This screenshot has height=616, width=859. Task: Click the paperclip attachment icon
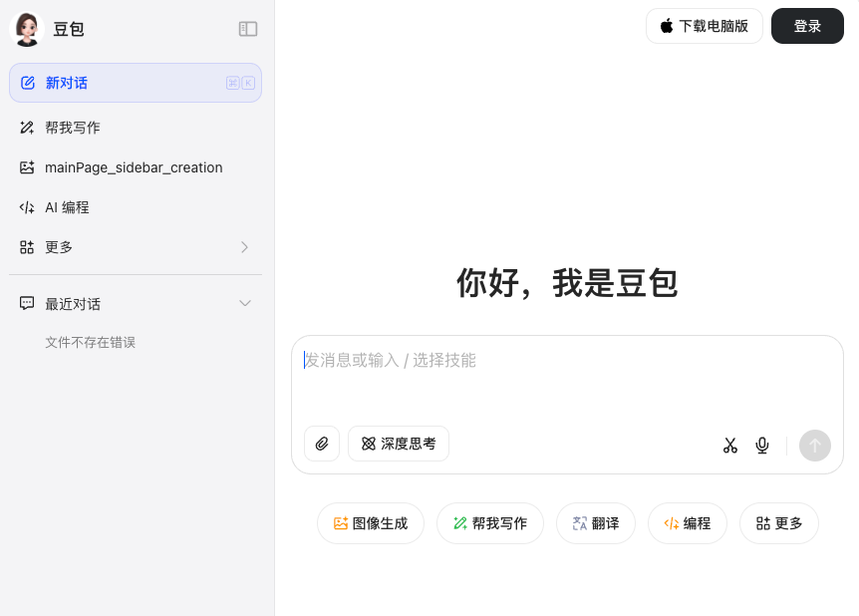pos(322,444)
